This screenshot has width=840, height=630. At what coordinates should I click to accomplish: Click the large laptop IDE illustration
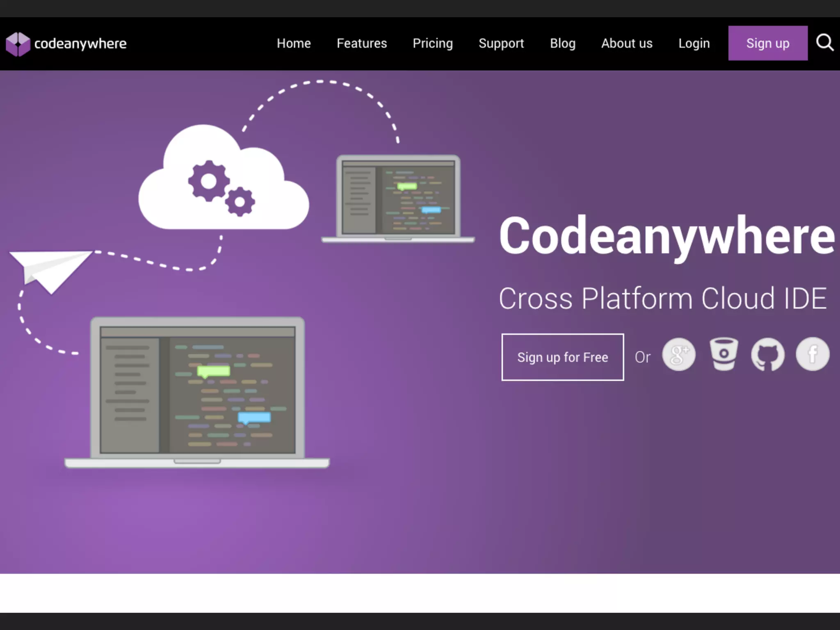pos(197,392)
